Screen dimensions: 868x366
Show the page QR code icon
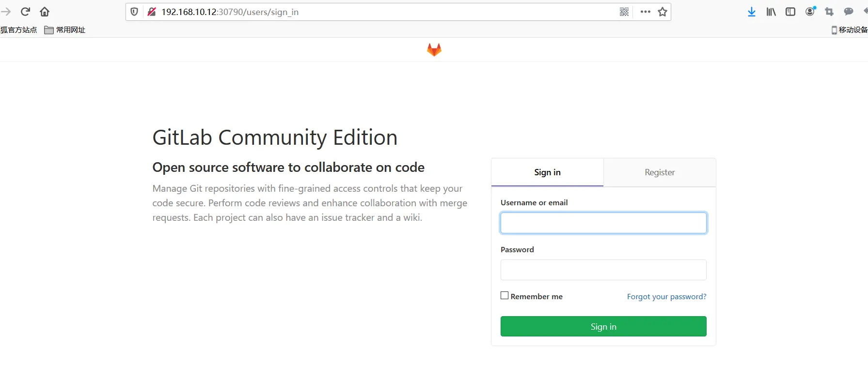[x=624, y=12]
